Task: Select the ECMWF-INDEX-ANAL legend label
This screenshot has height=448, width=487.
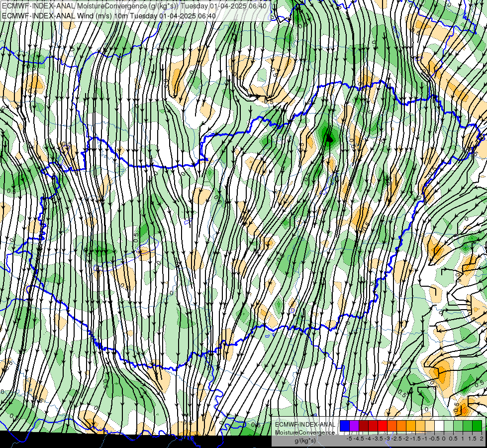Action: tap(305, 425)
